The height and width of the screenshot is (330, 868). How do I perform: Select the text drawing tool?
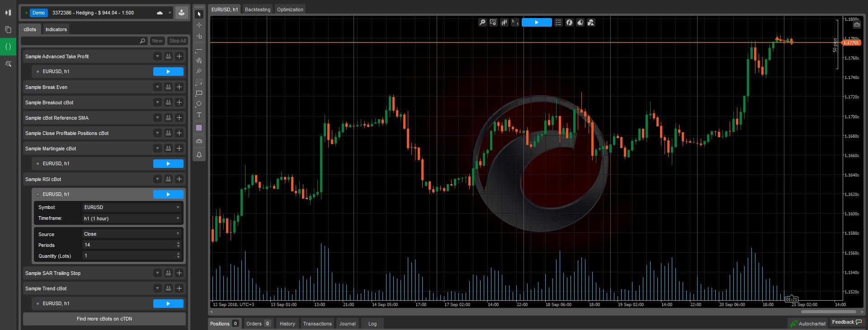coord(199,115)
